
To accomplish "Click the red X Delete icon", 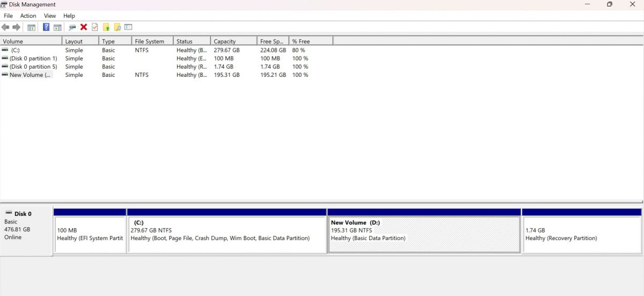I will point(84,27).
